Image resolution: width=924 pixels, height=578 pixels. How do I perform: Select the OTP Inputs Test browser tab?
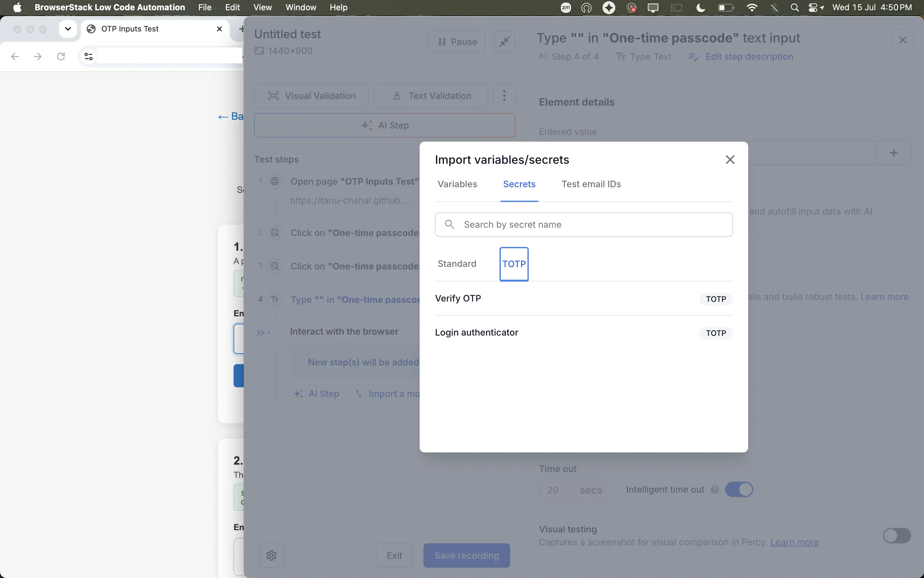(x=155, y=29)
